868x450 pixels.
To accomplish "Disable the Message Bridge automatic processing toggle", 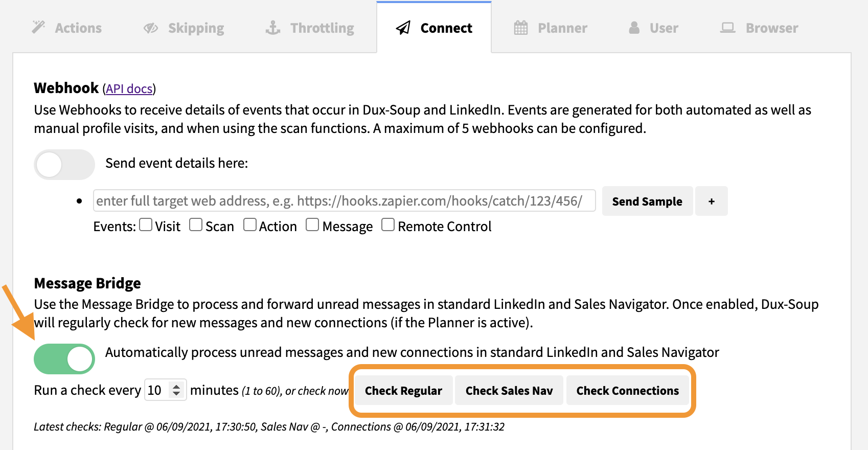I will coord(64,359).
